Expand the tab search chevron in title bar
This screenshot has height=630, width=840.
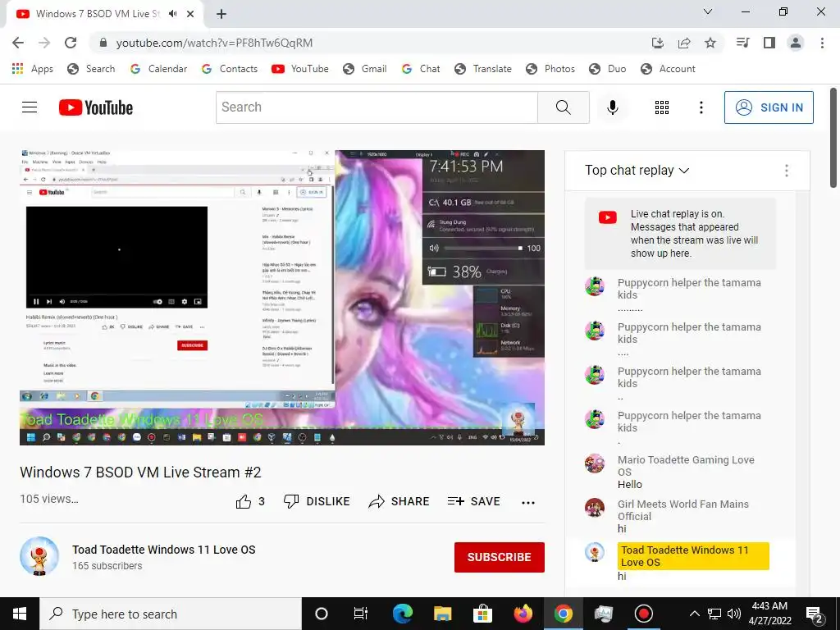click(x=708, y=11)
